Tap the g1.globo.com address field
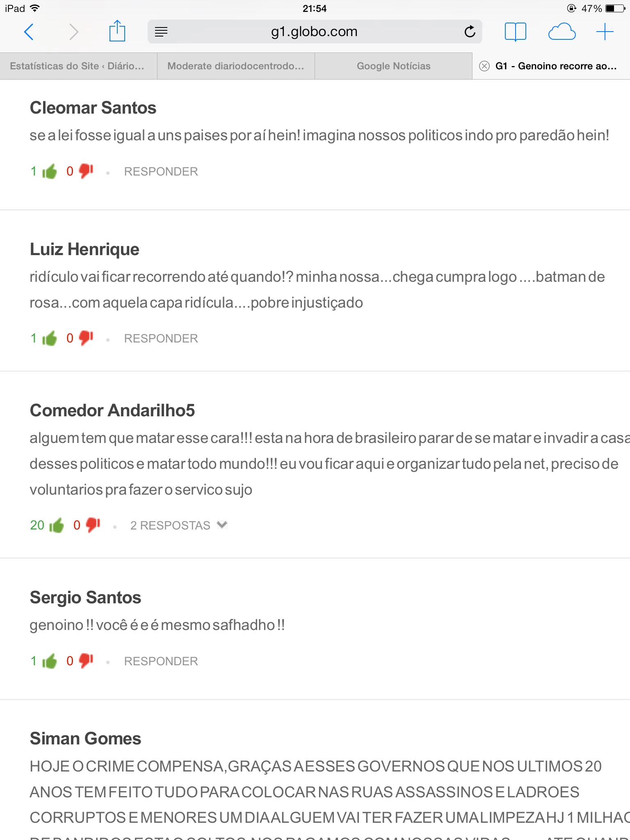This screenshot has width=630, height=840. 314,32
